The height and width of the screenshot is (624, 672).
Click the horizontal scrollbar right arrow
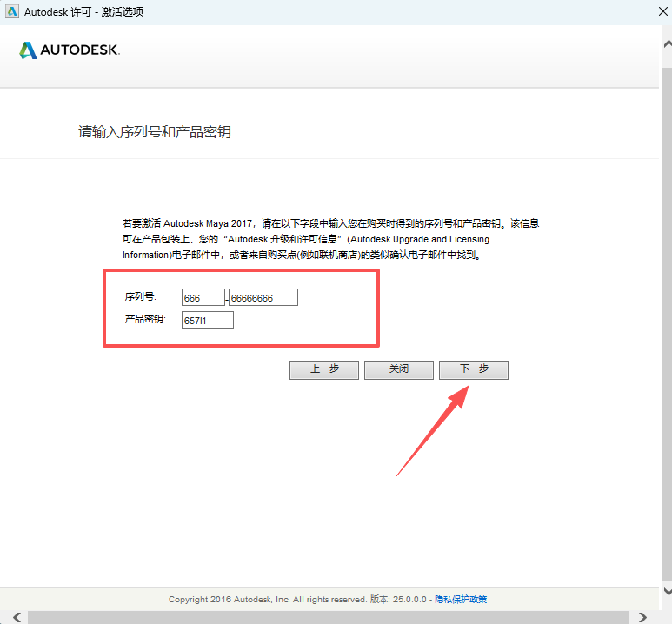tap(642, 618)
